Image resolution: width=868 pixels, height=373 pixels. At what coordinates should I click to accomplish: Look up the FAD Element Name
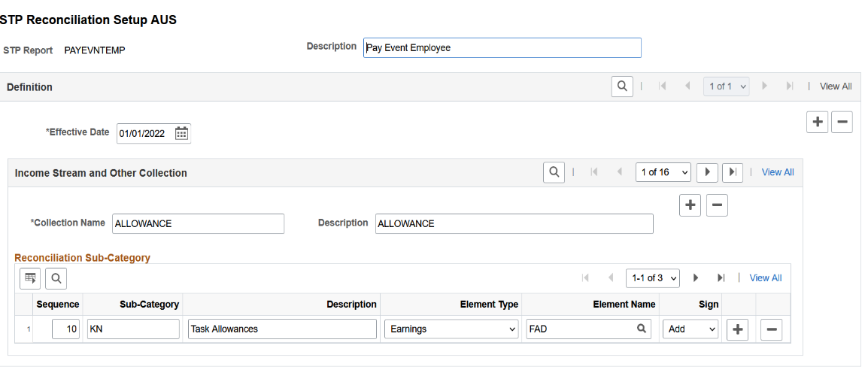(642, 329)
